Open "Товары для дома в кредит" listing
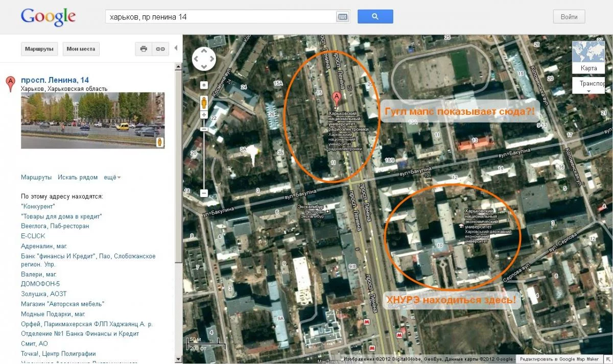 (x=61, y=216)
